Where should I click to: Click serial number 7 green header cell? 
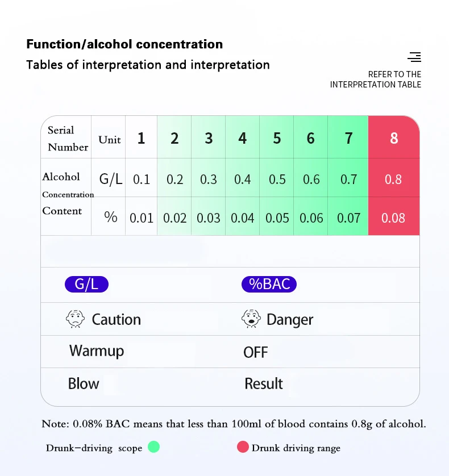coord(348,137)
